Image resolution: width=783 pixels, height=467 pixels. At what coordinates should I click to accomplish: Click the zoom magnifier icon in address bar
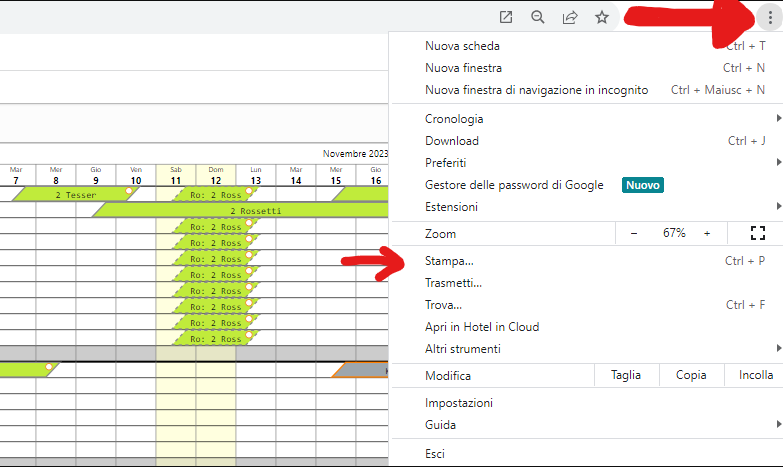[538, 17]
